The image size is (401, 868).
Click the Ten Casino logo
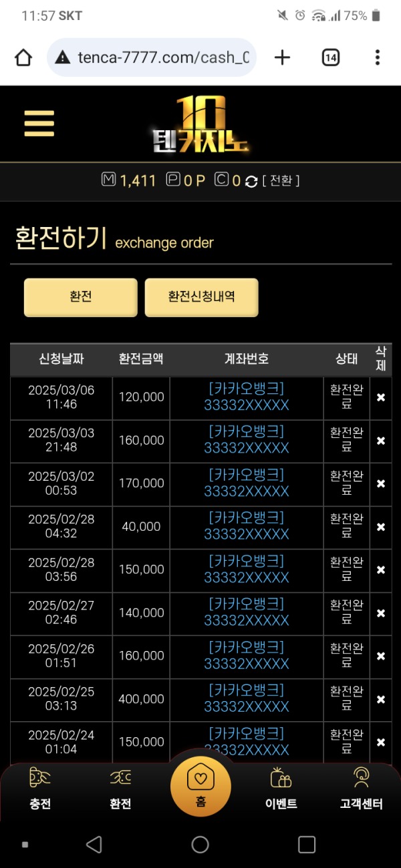tap(200, 124)
